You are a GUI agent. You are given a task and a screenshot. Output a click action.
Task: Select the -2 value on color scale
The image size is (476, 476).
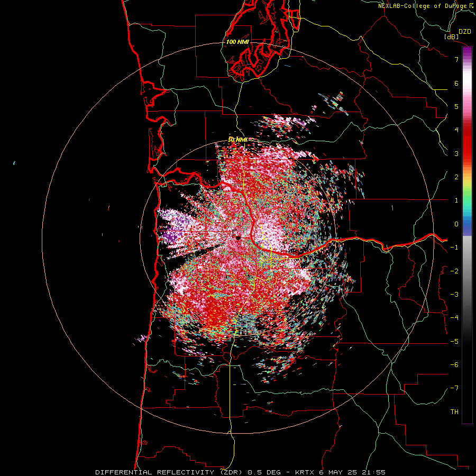click(x=454, y=271)
